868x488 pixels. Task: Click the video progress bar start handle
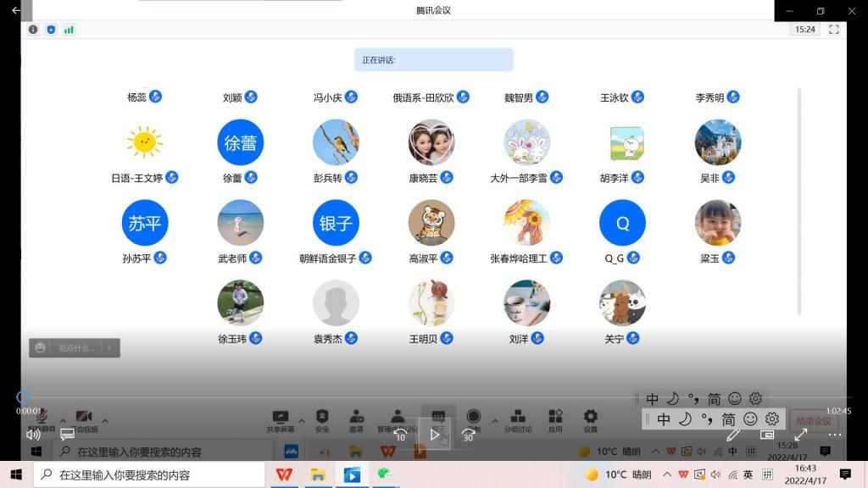point(24,396)
